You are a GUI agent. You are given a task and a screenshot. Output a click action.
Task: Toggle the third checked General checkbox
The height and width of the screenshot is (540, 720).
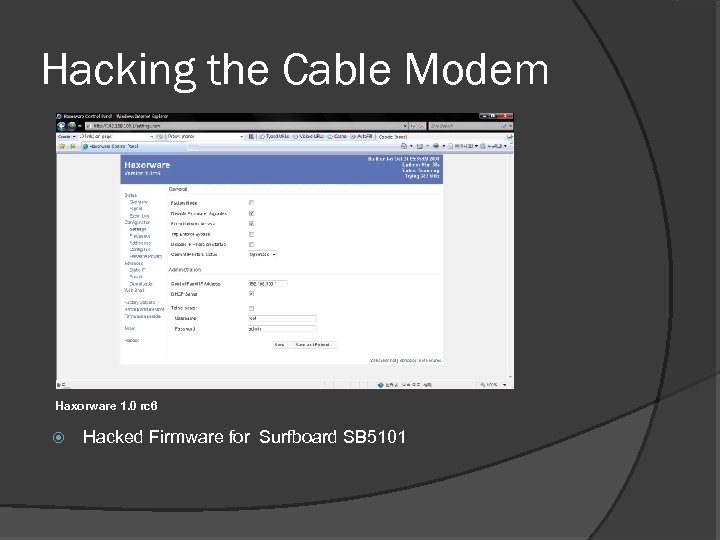(x=251, y=224)
